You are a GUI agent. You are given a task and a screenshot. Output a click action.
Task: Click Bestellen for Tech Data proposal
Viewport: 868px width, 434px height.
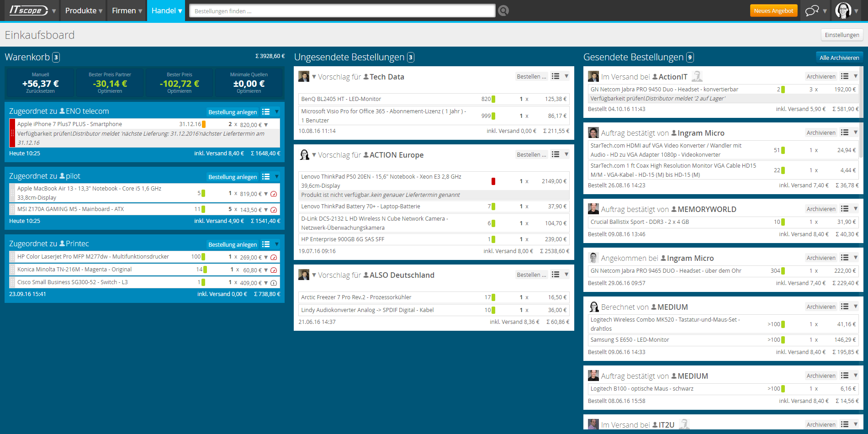pyautogui.click(x=531, y=76)
